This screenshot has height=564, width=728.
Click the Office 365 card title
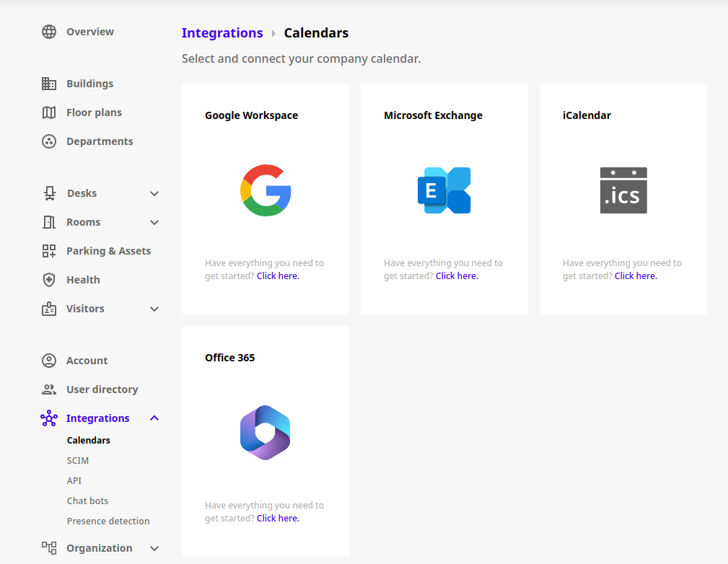[230, 358]
